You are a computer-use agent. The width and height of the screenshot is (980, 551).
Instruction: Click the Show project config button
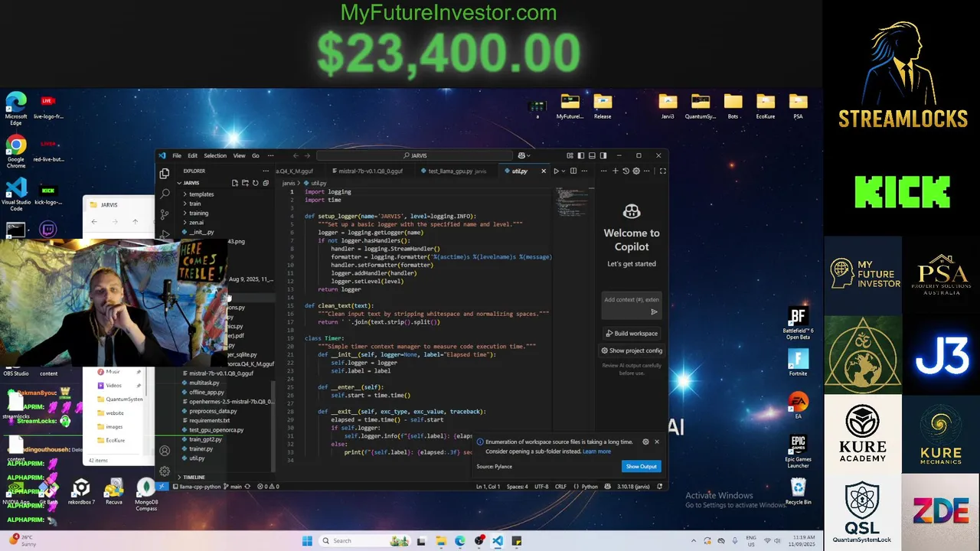(x=632, y=350)
